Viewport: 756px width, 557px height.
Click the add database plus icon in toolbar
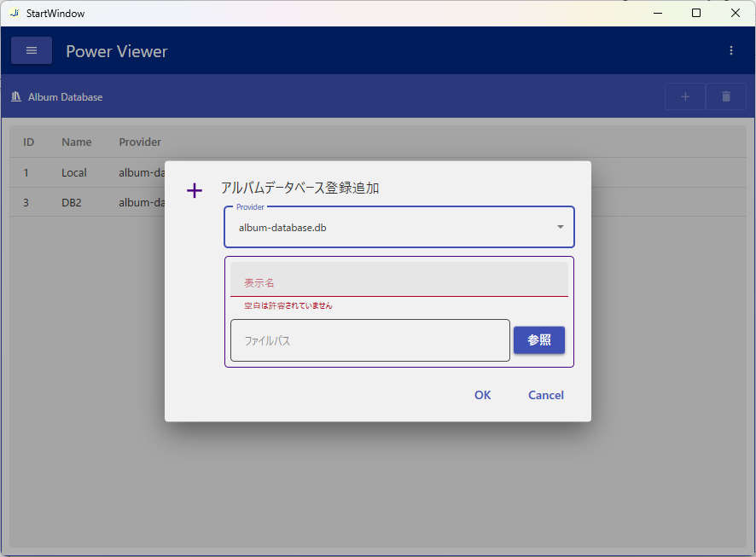coord(685,96)
